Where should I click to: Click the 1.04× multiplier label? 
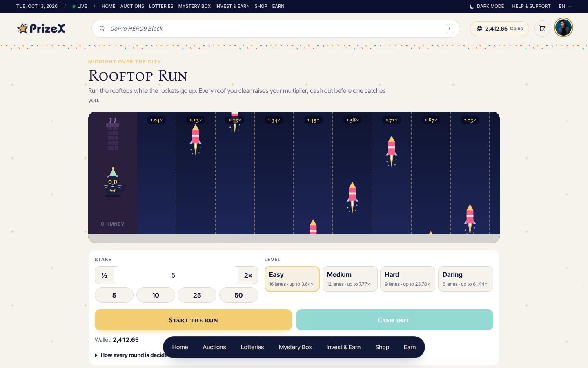pyautogui.click(x=156, y=120)
